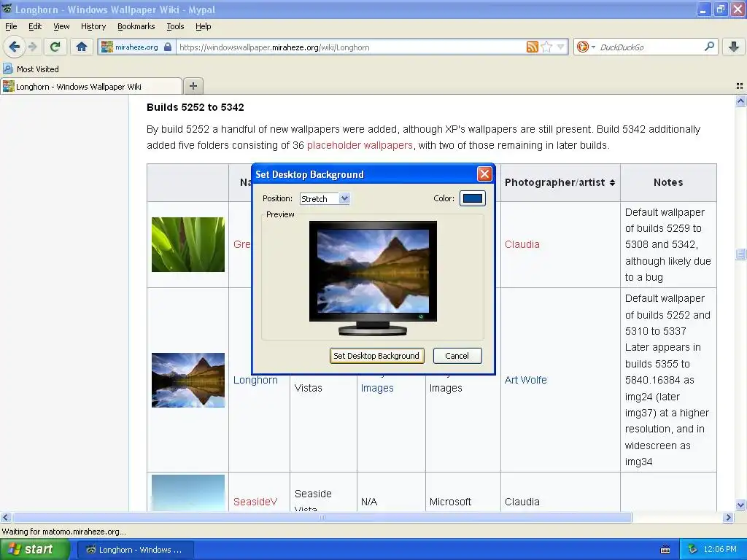Open the Home page icon

tap(82, 47)
